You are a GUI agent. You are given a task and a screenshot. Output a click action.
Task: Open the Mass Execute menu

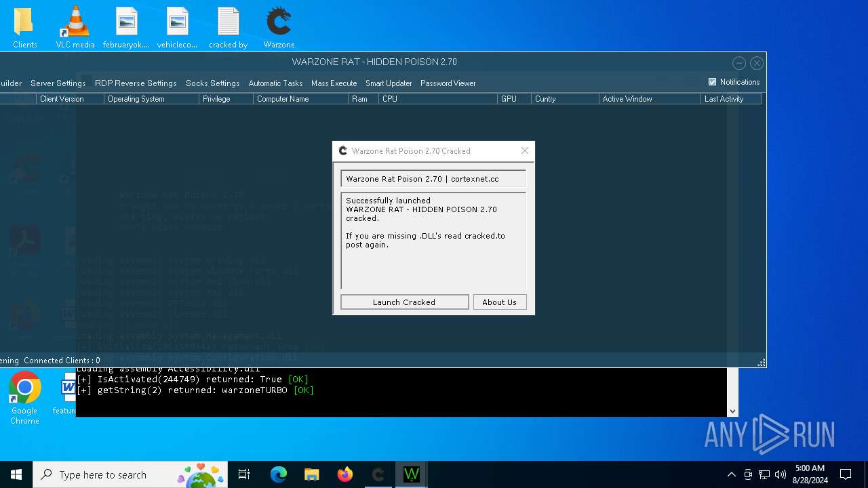334,83
